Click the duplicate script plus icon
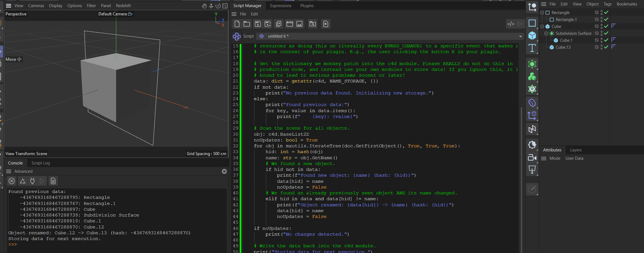 pyautogui.click(x=279, y=24)
